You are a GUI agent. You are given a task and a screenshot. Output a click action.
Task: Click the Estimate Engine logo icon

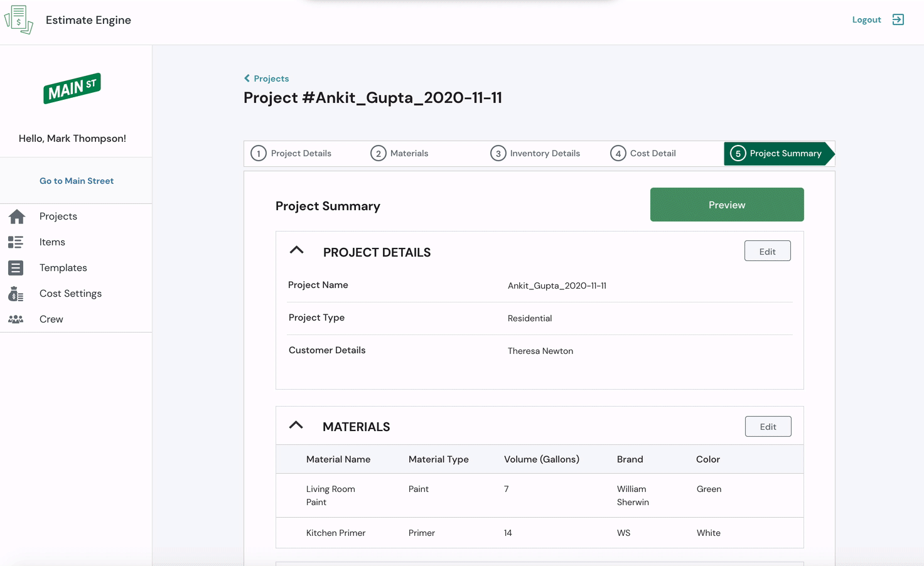[19, 19]
